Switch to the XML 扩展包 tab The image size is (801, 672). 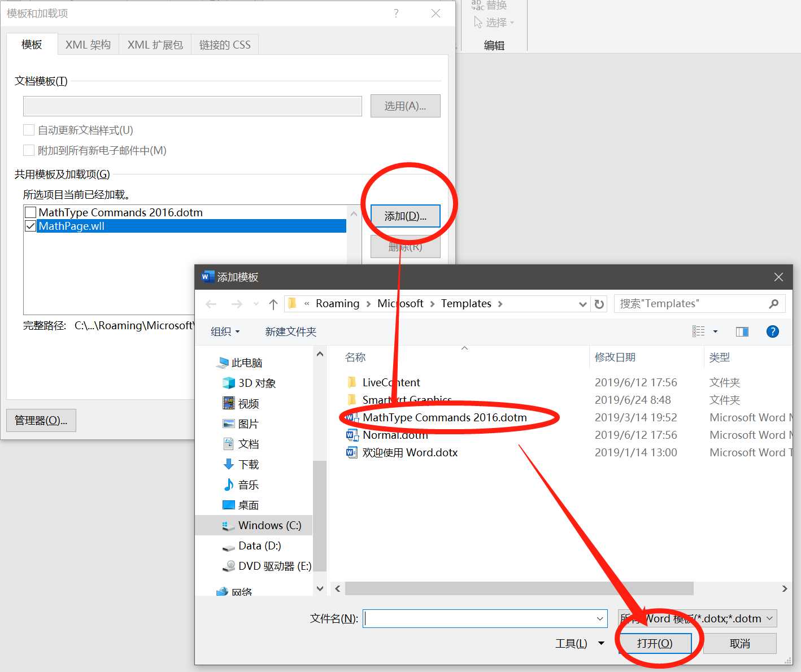pos(155,45)
